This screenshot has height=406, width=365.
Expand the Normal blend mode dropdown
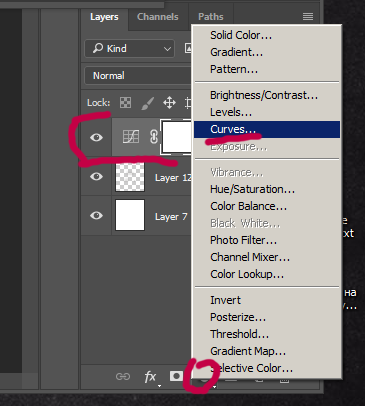coord(138,76)
